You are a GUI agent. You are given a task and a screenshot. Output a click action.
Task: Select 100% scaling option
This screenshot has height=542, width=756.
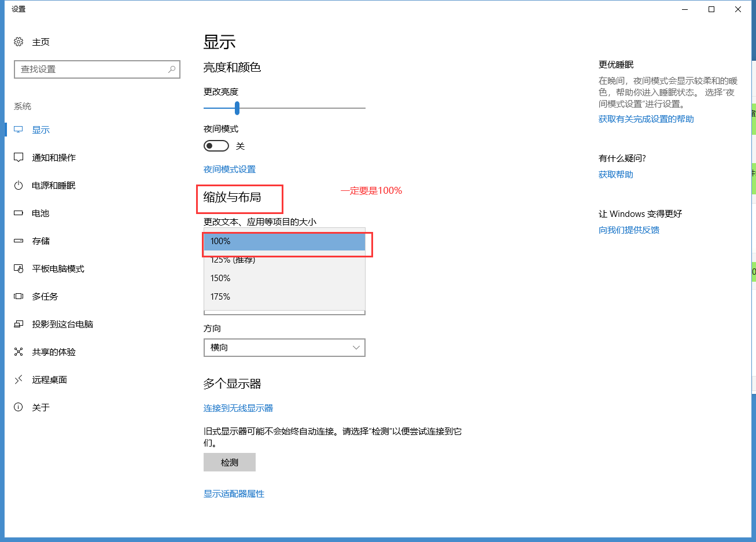tap(285, 241)
